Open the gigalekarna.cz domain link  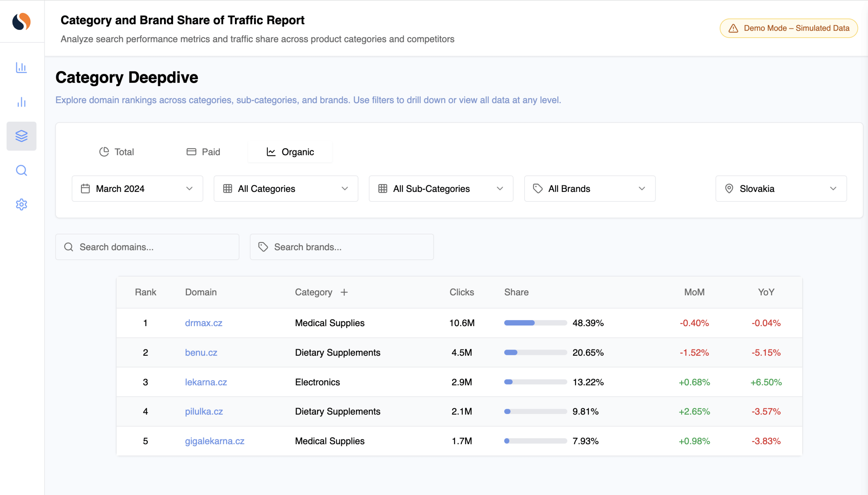pyautogui.click(x=215, y=441)
